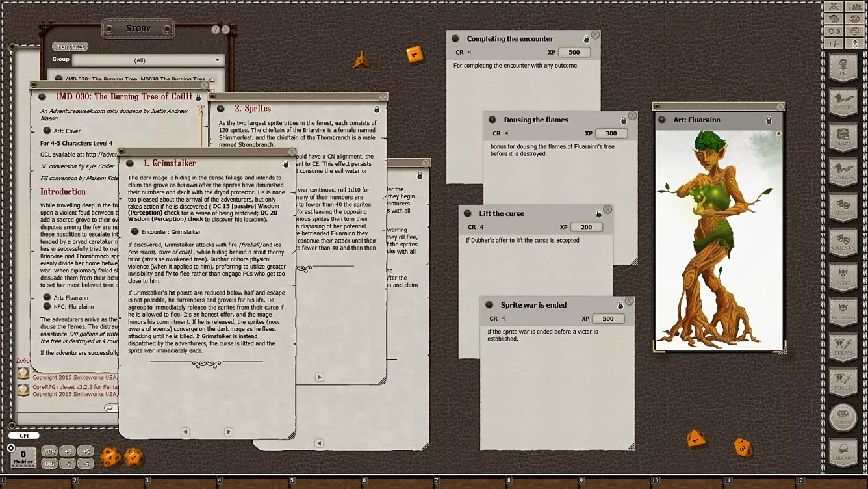868x489 pixels.
Task: Toggle the lock on 1. Grimstalker window
Action: pyautogui.click(x=286, y=165)
